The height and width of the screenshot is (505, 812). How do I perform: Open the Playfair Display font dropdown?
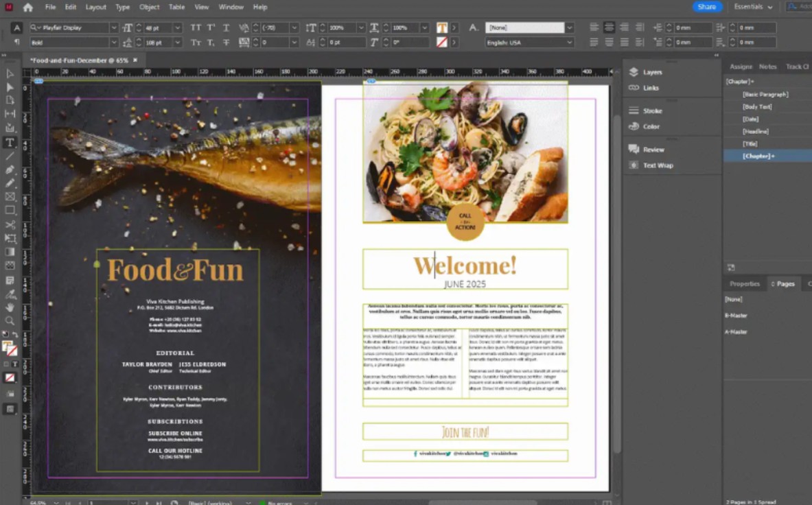[x=114, y=27]
